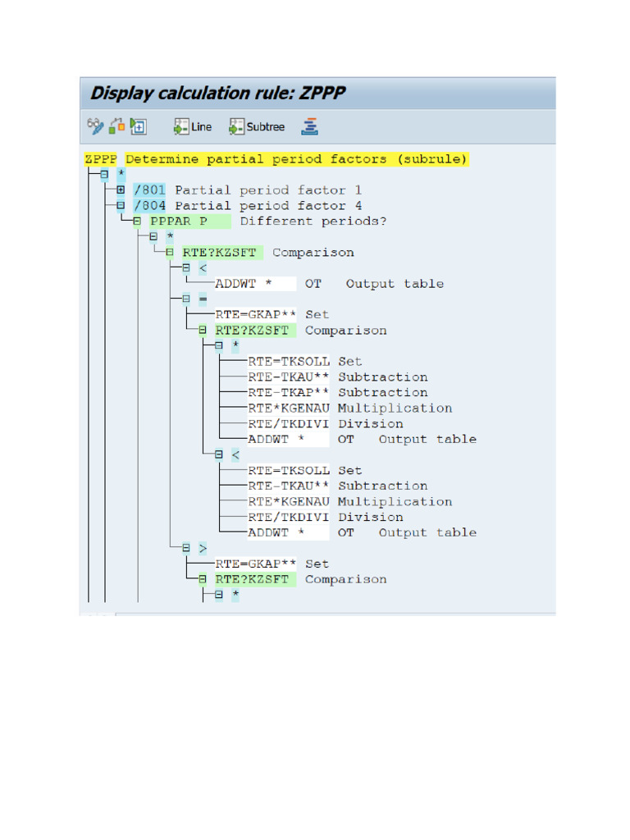
Task: Click the toolbar icon with a blue plus
Action: click(x=138, y=127)
